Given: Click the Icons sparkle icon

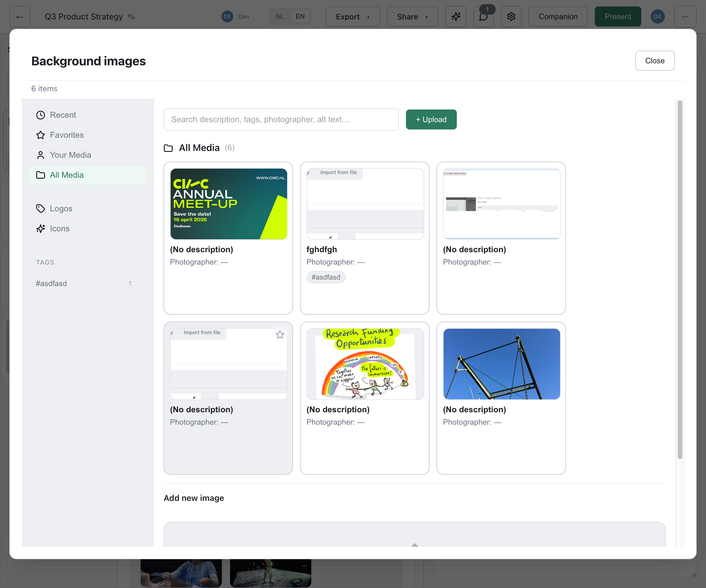Looking at the screenshot, I should (x=41, y=229).
